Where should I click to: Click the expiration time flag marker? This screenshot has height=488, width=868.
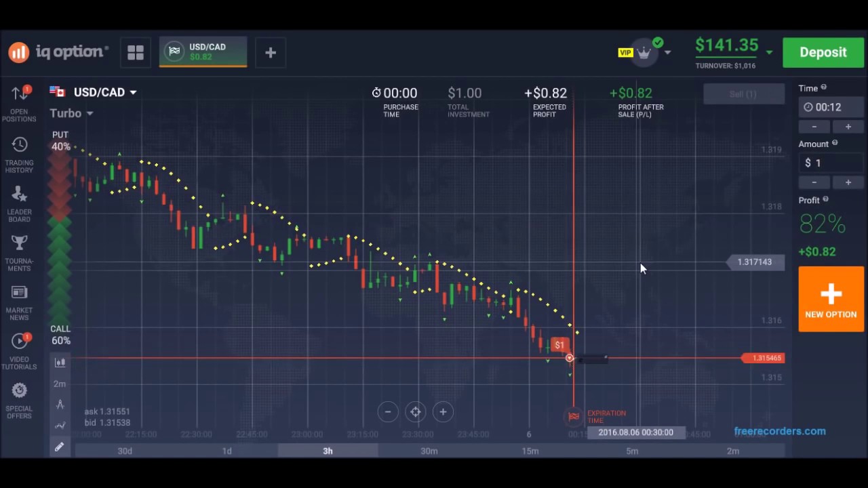point(574,416)
